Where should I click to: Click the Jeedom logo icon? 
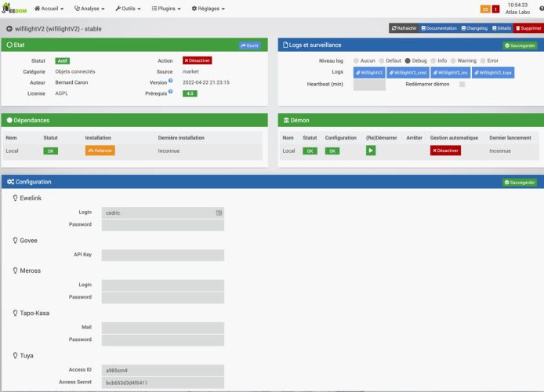[x=14, y=8]
